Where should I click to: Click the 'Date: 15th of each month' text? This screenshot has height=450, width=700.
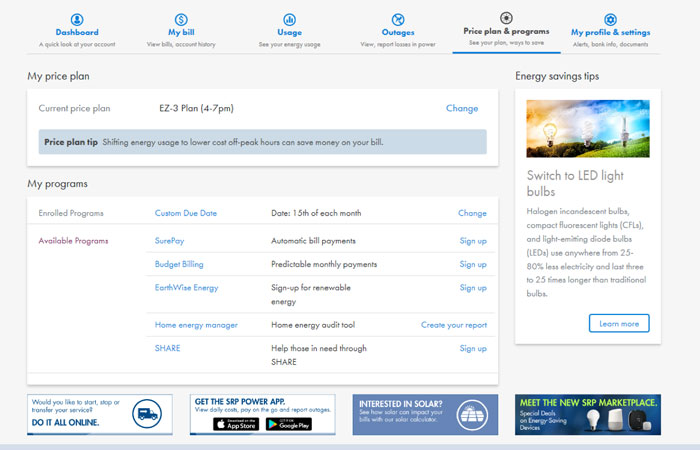tap(316, 213)
